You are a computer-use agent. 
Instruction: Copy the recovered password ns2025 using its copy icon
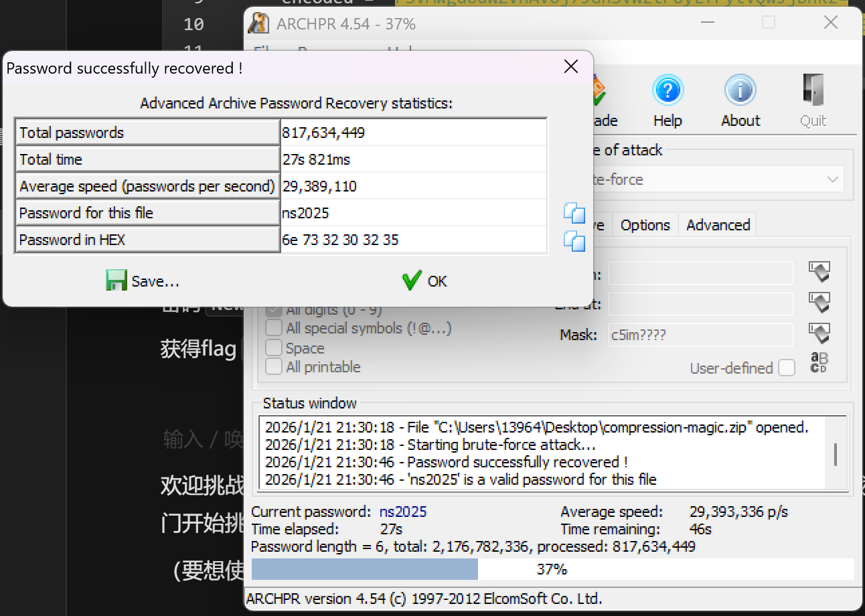574,213
